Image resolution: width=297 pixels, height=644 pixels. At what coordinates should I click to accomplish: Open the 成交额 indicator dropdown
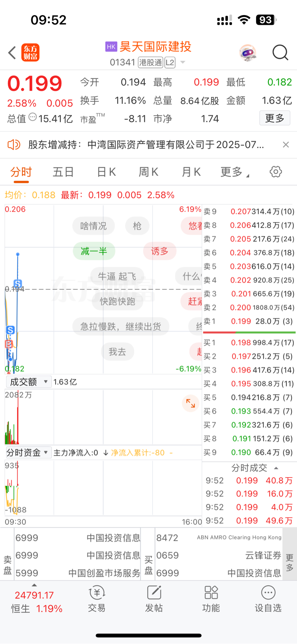click(29, 382)
